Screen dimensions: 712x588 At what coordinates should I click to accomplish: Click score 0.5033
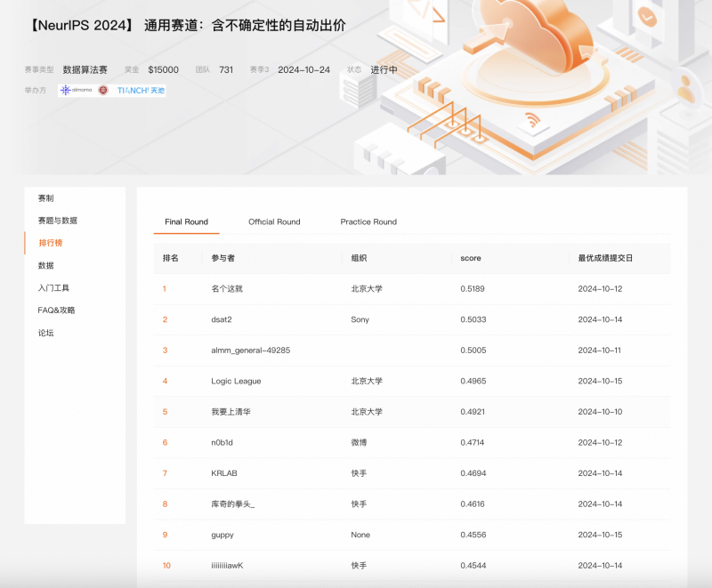[473, 319]
